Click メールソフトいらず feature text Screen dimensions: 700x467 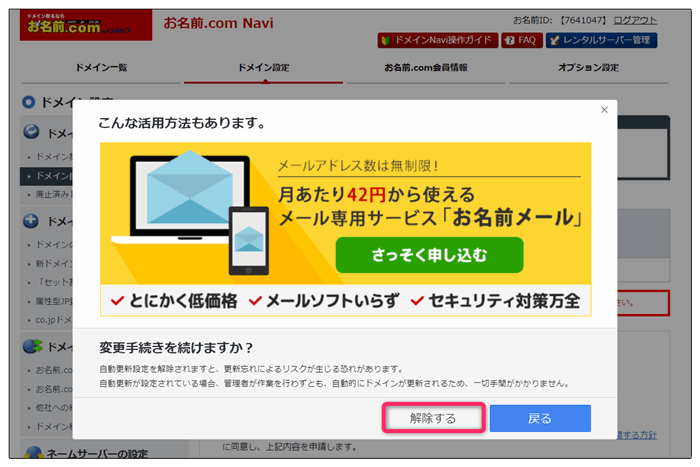click(333, 301)
